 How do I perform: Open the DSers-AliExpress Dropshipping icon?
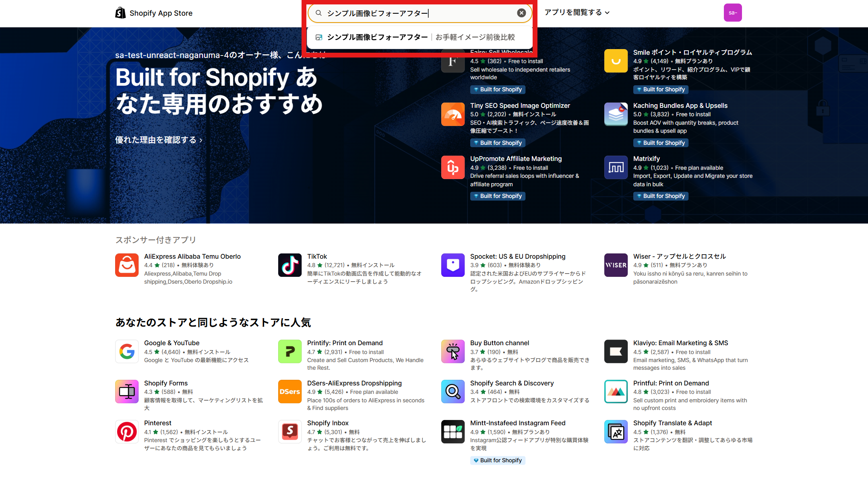click(x=289, y=391)
